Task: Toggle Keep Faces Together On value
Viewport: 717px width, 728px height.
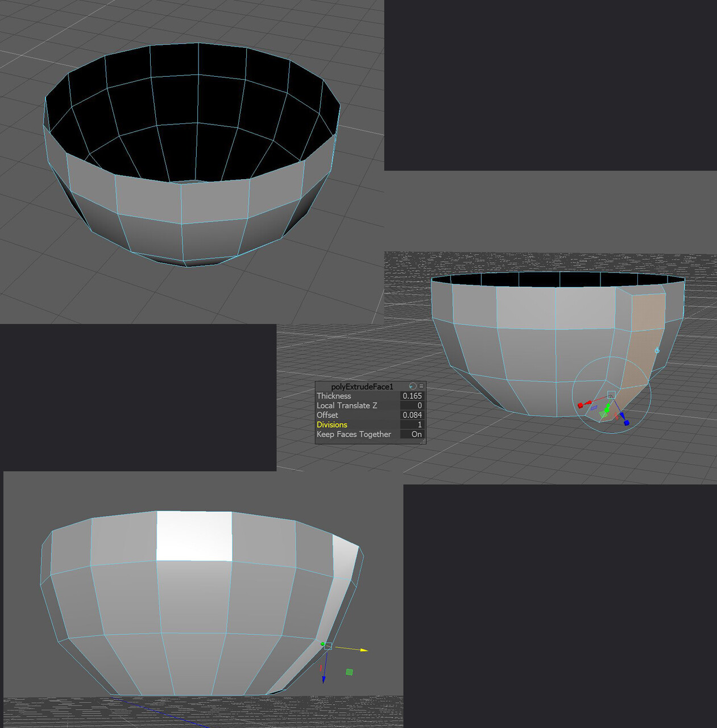Action: [412, 435]
